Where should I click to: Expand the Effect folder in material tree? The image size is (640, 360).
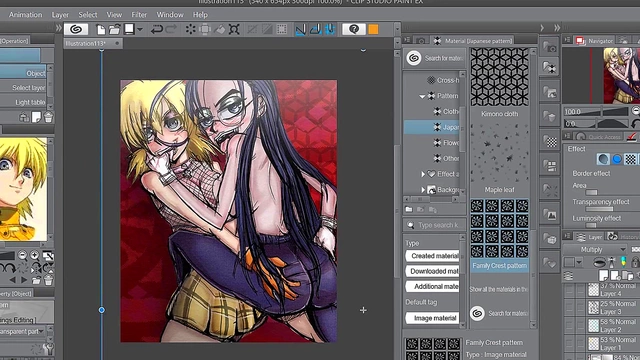pyautogui.click(x=423, y=174)
